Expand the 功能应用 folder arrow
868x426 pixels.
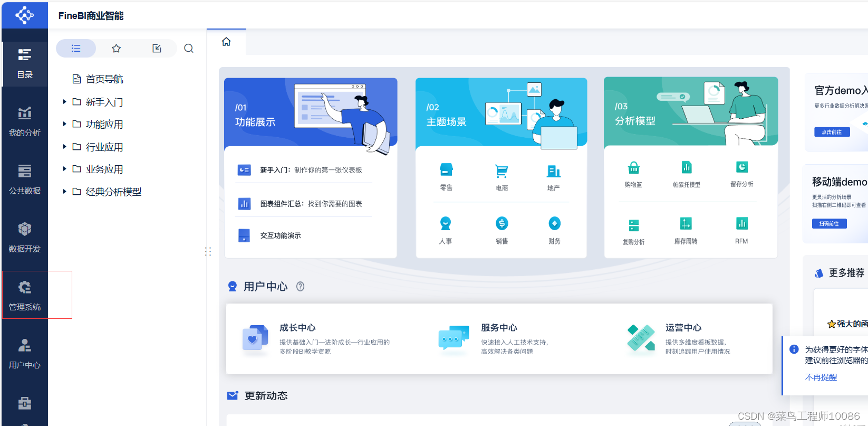click(x=64, y=124)
